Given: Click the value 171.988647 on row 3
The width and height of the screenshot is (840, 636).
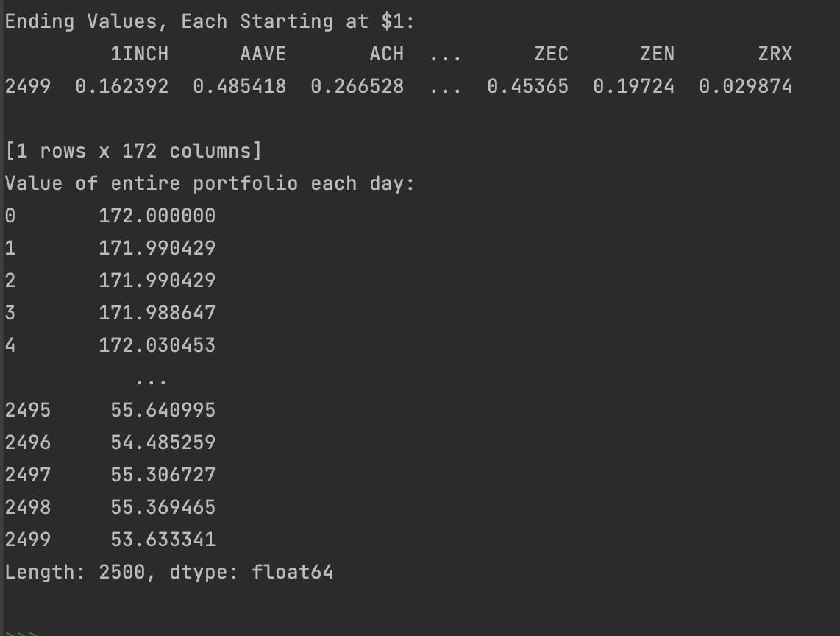Looking at the screenshot, I should coord(157,313).
